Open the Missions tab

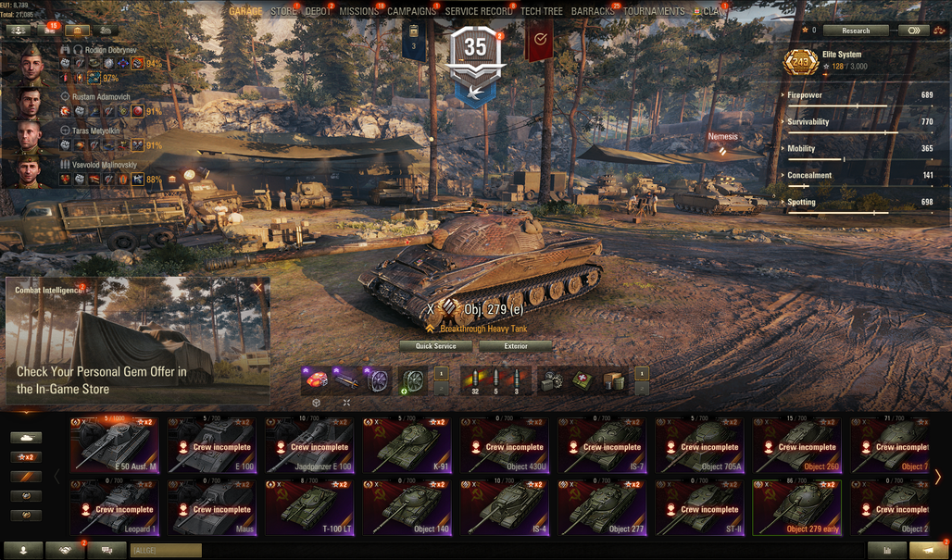tap(358, 11)
